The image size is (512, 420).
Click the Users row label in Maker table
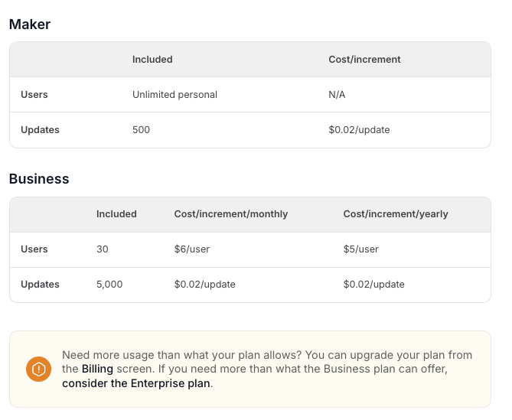tap(34, 95)
